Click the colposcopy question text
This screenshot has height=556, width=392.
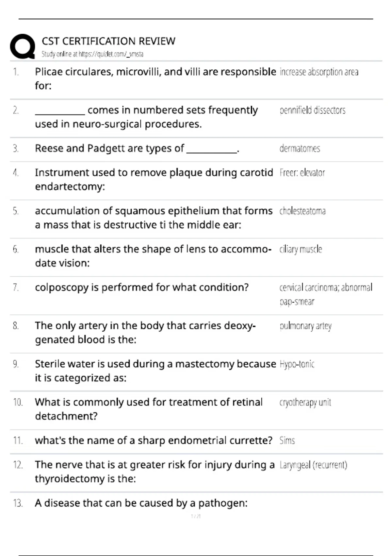(142, 287)
